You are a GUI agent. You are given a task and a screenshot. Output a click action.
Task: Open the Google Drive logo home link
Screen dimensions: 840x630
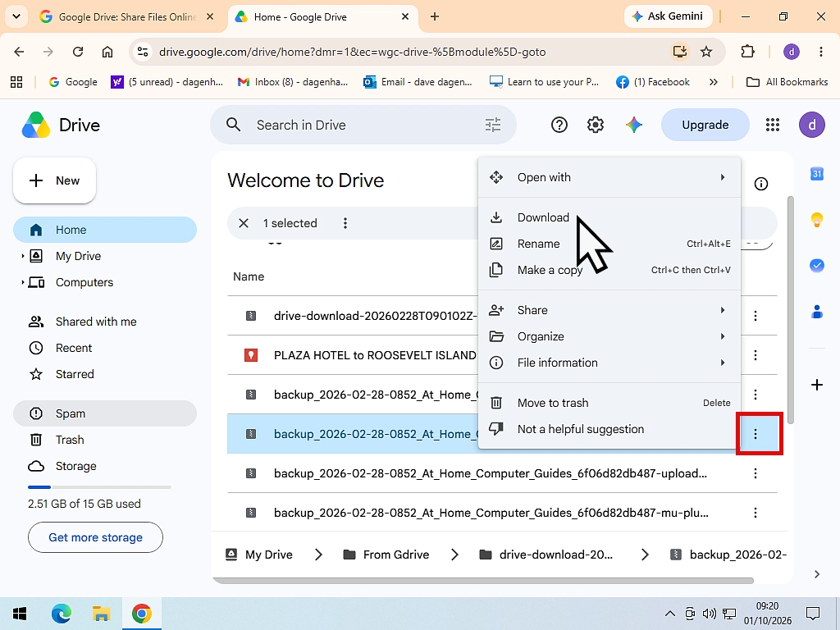click(x=61, y=126)
